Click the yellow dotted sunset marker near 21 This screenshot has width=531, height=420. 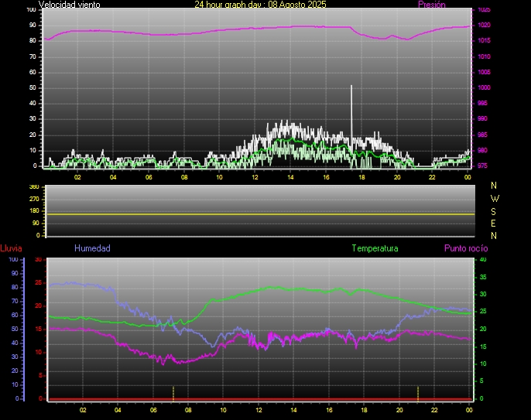418,394
